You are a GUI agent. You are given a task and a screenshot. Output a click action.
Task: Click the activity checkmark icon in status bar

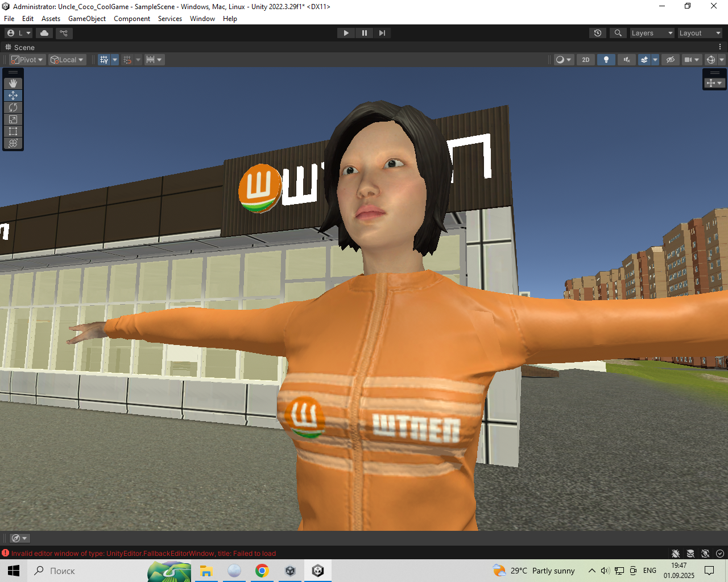(x=720, y=554)
